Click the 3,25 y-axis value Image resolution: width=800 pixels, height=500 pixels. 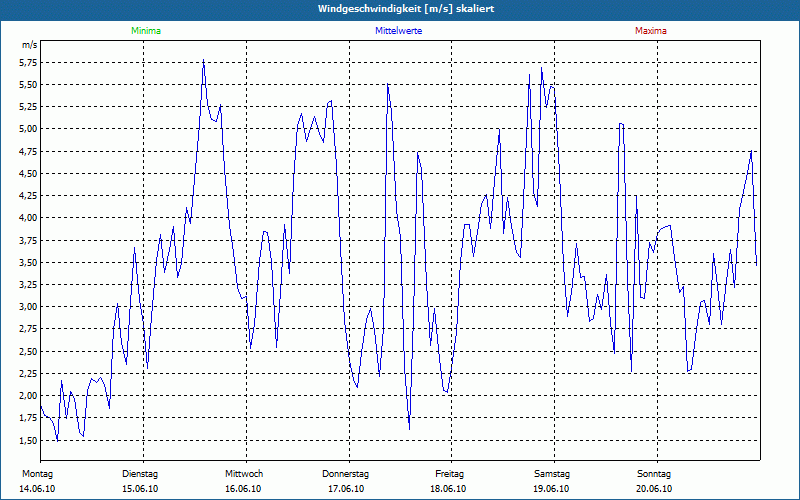coord(29,285)
